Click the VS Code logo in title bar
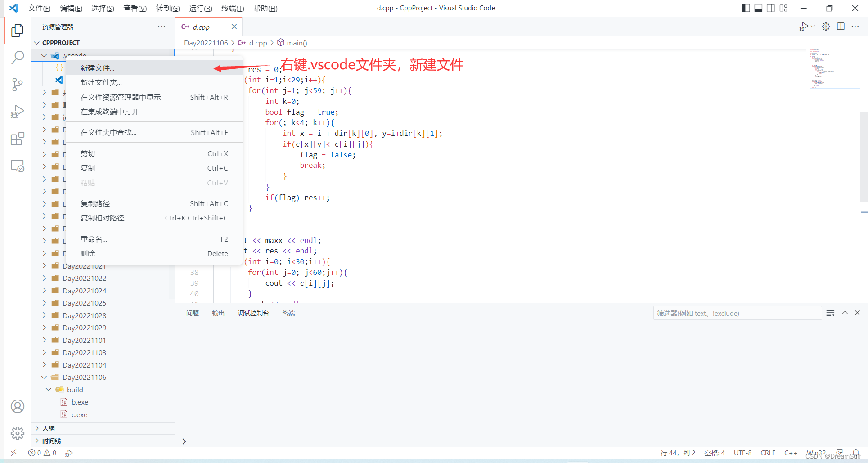 [x=14, y=8]
